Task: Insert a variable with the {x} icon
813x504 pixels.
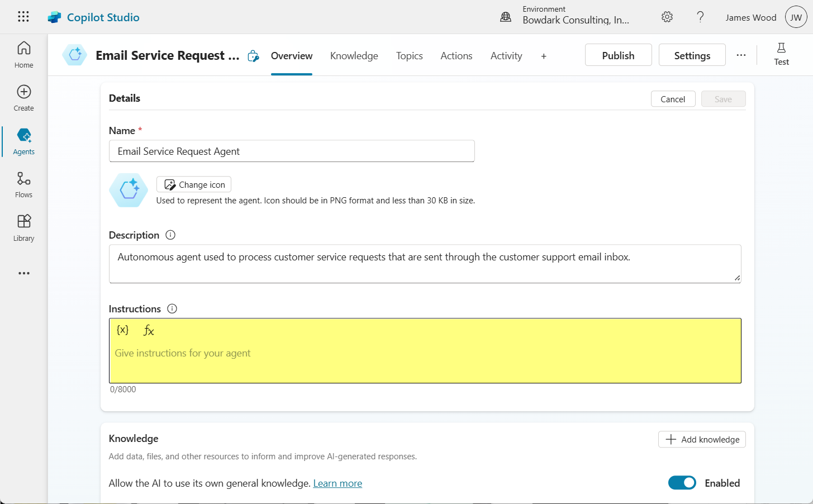Action: [122, 330]
